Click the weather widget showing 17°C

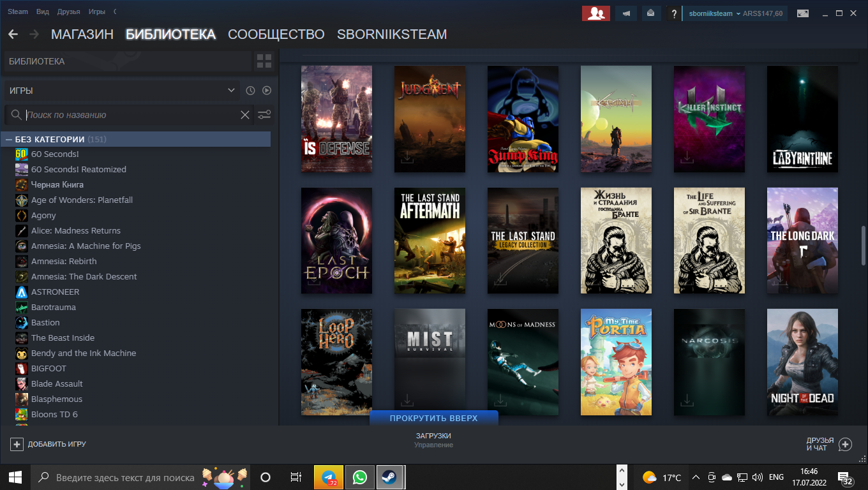coord(662,477)
